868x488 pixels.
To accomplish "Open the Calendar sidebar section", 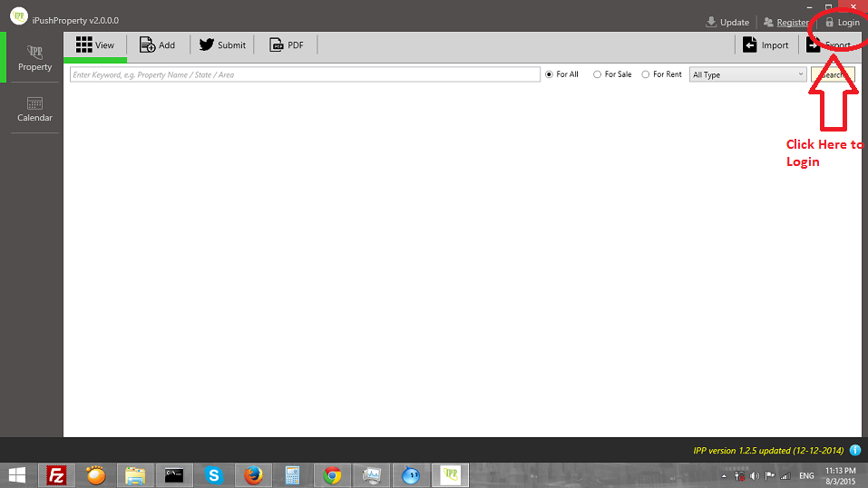I will [34, 109].
